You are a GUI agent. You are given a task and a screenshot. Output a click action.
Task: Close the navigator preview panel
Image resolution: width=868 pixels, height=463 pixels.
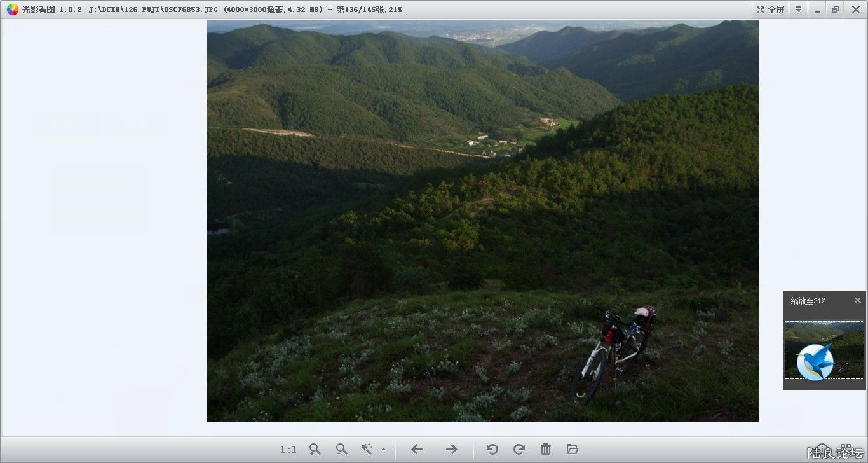[858, 300]
